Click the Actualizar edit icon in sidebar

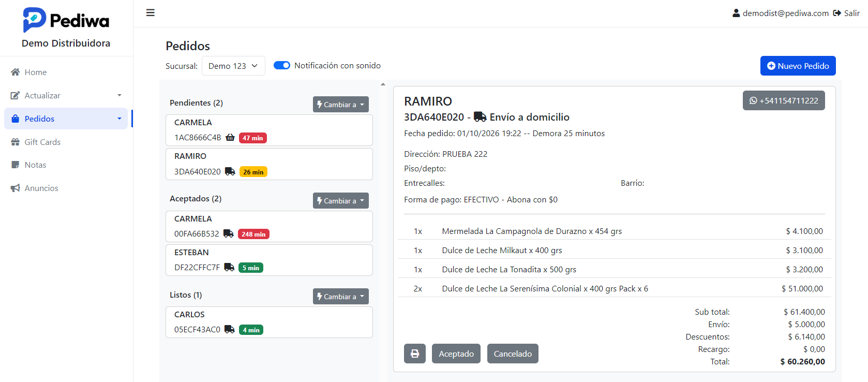pos(16,95)
